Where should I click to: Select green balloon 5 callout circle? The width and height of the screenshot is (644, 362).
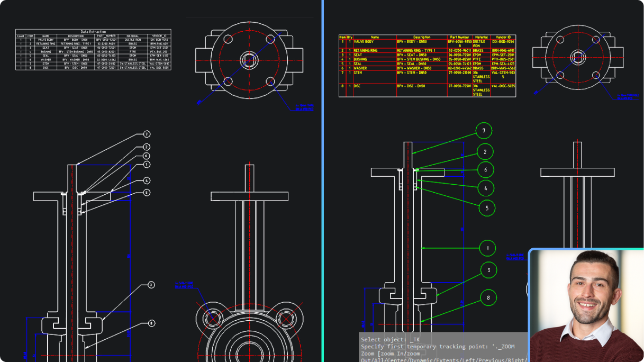click(487, 208)
